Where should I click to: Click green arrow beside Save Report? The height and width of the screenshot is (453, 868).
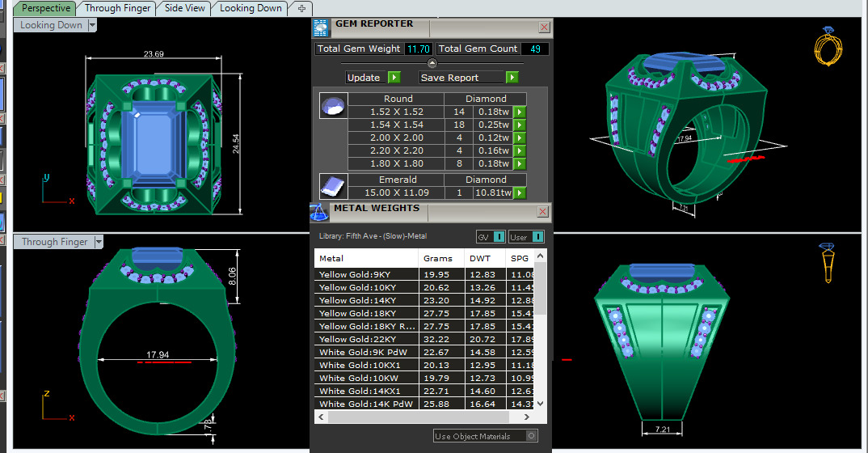pos(512,78)
